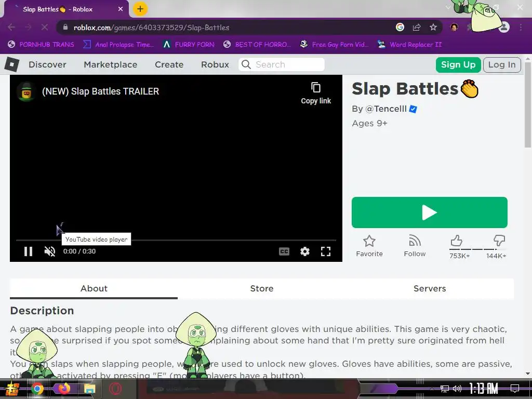Click the network icon in system tray
The image size is (532, 399).
445,389
